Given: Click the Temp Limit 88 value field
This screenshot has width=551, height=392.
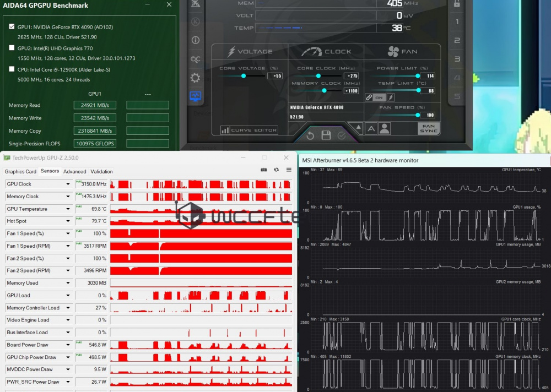Looking at the screenshot, I should click(x=428, y=91).
